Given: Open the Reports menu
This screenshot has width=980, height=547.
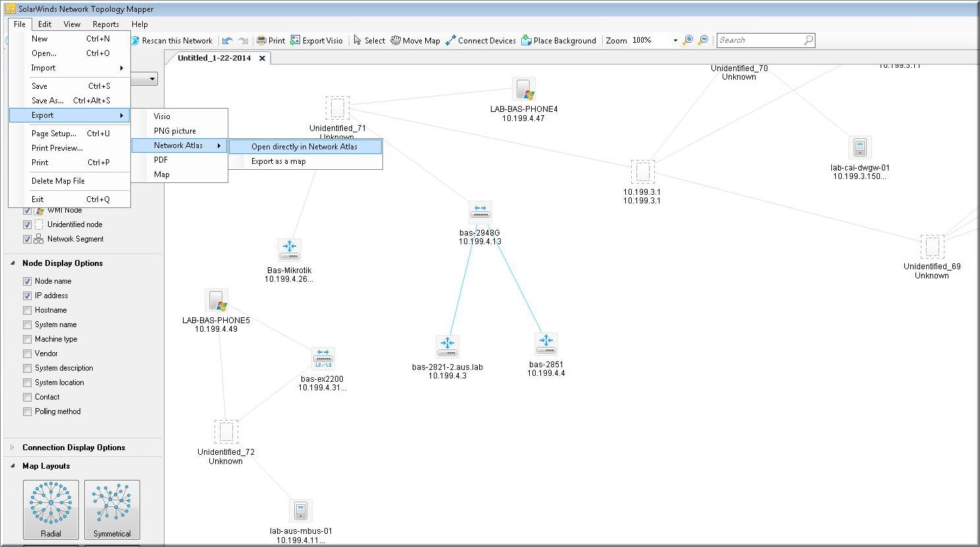Looking at the screenshot, I should (x=106, y=24).
